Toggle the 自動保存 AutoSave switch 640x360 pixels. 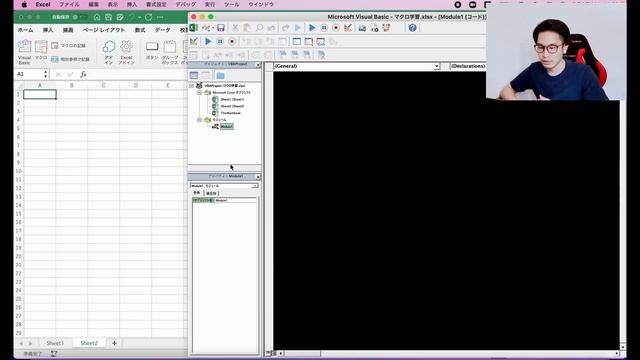[x=80, y=17]
